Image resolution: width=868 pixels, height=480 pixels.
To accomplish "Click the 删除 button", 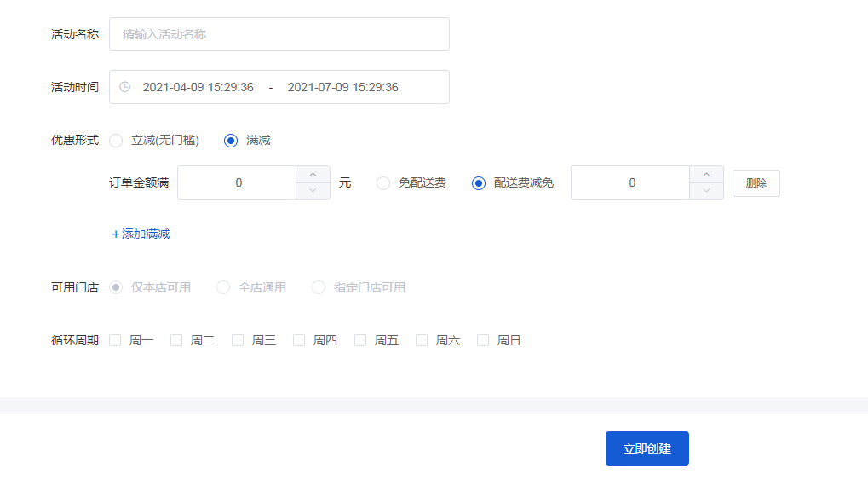I will point(756,183).
